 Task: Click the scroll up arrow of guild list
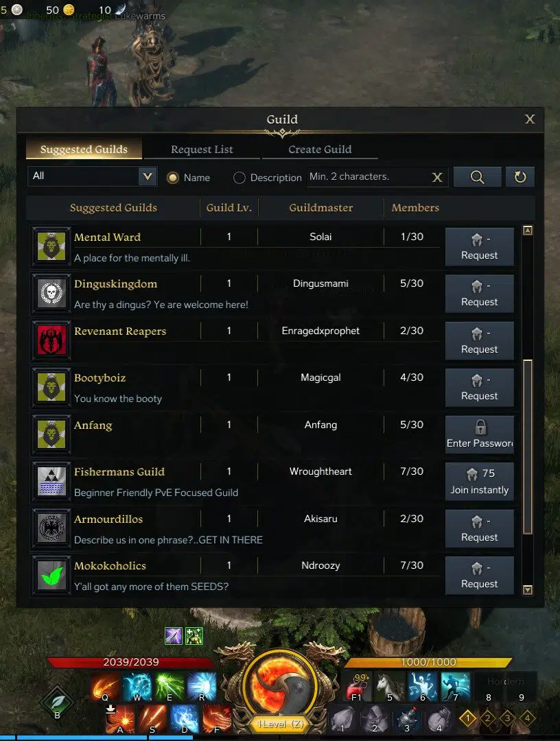click(528, 231)
